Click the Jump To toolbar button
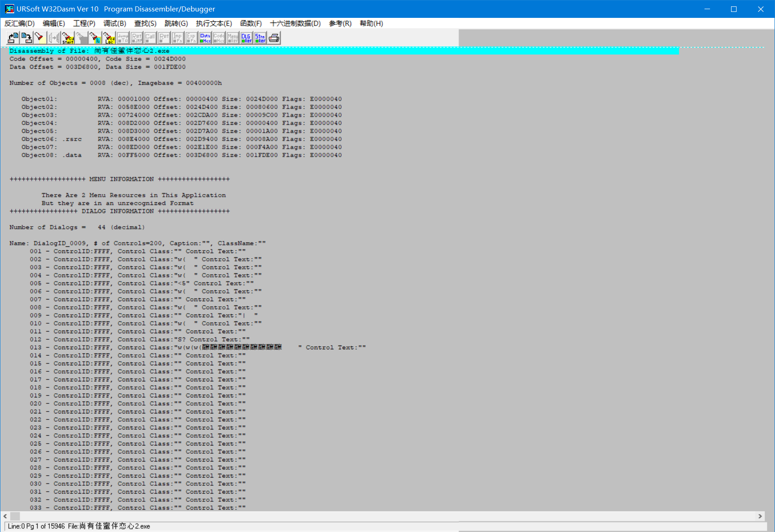The width and height of the screenshot is (775, 532). click(123, 38)
